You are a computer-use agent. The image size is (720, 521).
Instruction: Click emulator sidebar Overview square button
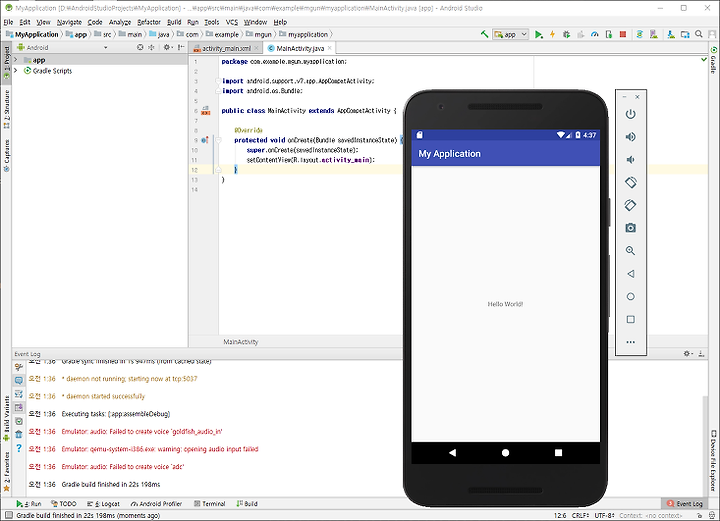coord(630,319)
